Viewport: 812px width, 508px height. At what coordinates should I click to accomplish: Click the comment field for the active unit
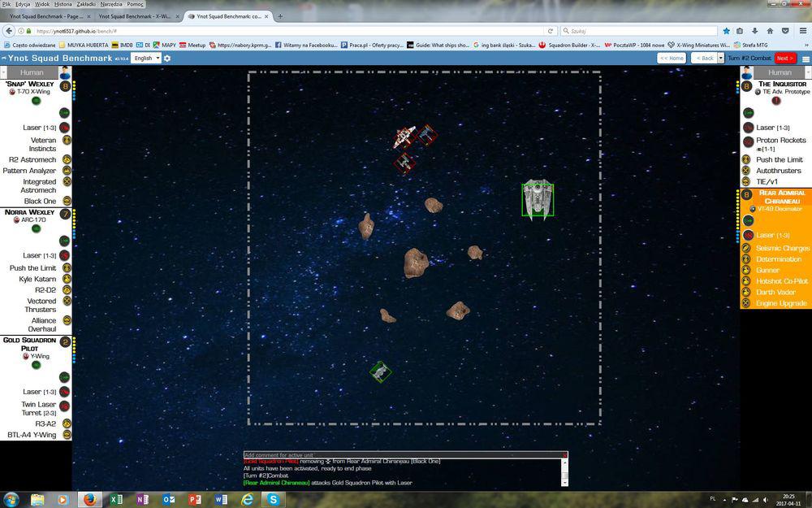pos(402,455)
